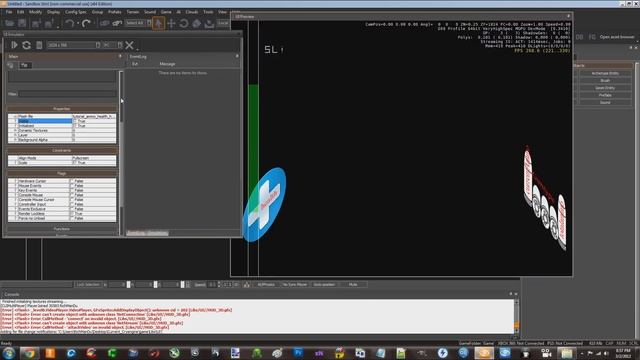Open Photoshop from the taskbar

tap(298, 353)
